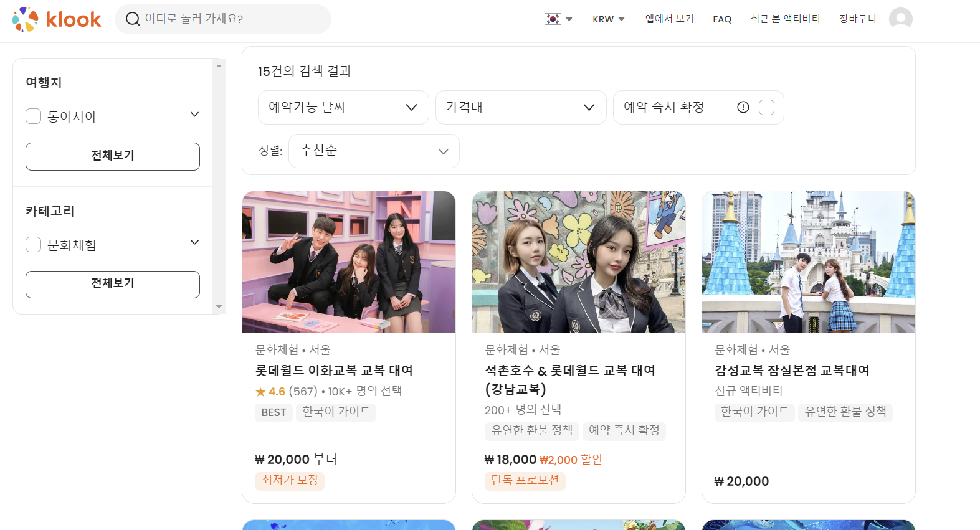The image size is (980, 530).
Task: Click the ₩ 20,000 부터 price
Action: pos(296,460)
